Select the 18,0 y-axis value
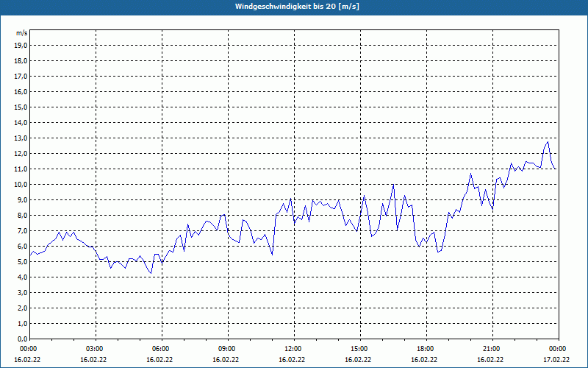This screenshot has height=368, width=588. tap(21, 61)
